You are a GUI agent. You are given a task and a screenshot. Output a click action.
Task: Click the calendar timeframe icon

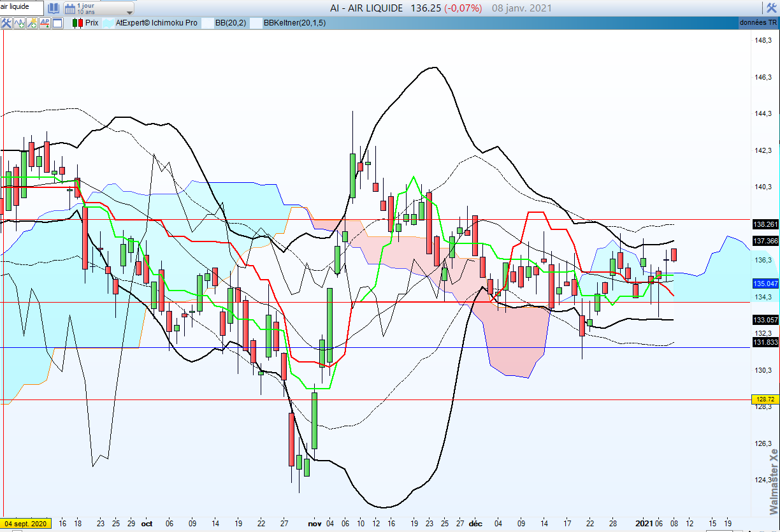[69, 8]
